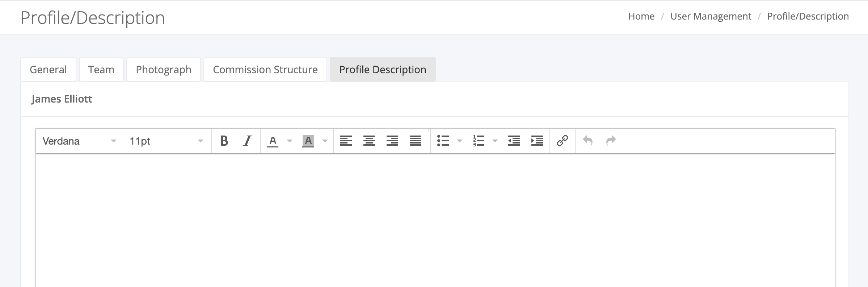Toggle italic formatting

point(247,141)
